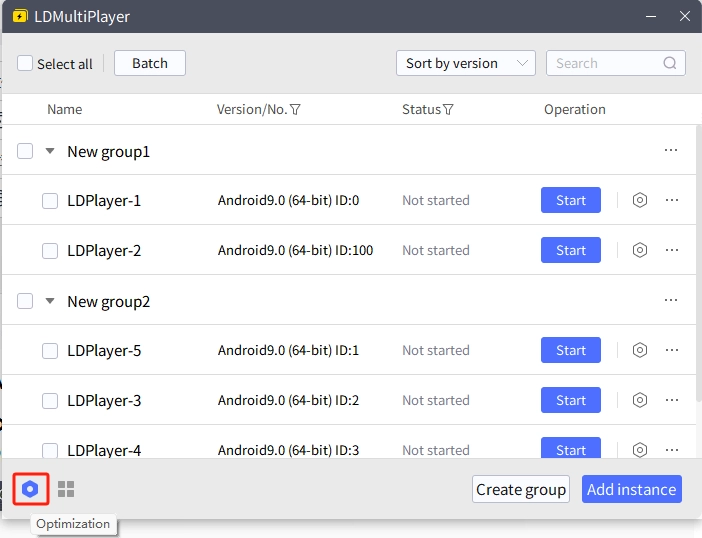Open settings icon for LDPlayer-2
The image size is (702, 538).
tap(640, 250)
